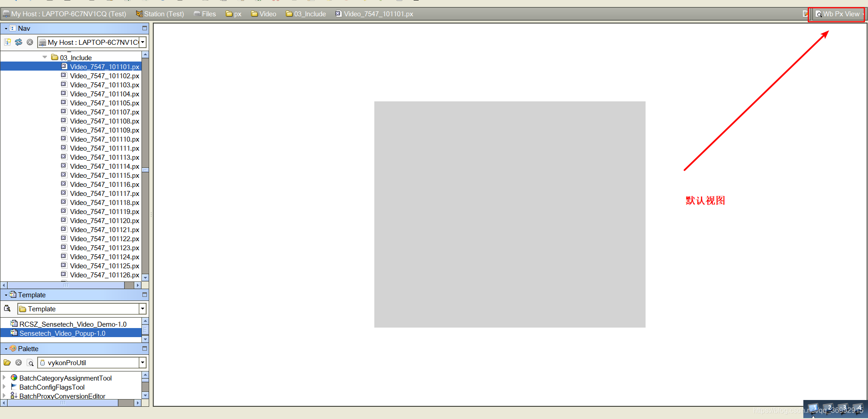Click the new tree icon in Nav toolbar
The width and height of the screenshot is (868, 419).
tap(8, 42)
